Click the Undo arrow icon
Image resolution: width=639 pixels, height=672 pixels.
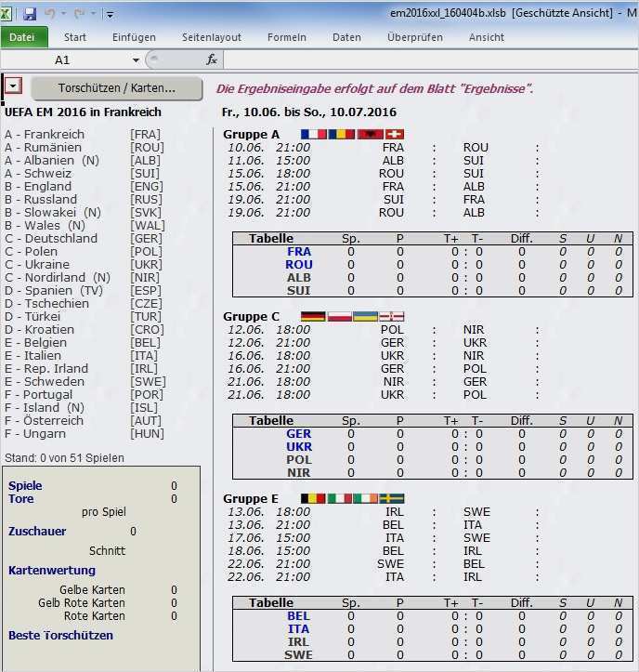pyautogui.click(x=50, y=14)
